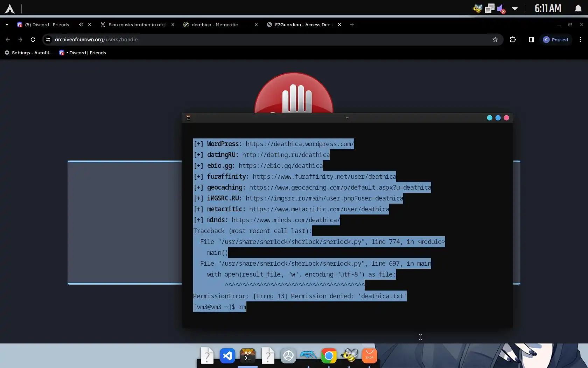
Task: Switch to the Elon musks brother tab
Action: point(134,25)
